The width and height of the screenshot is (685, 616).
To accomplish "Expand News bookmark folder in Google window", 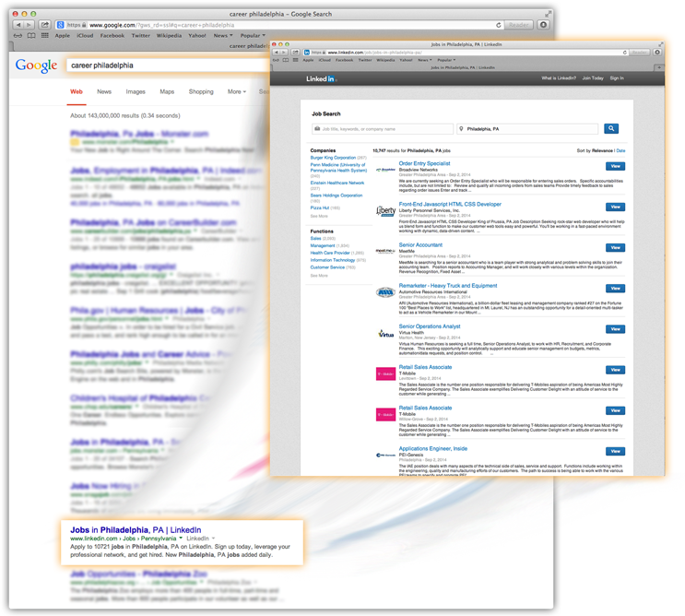I will click(x=223, y=36).
